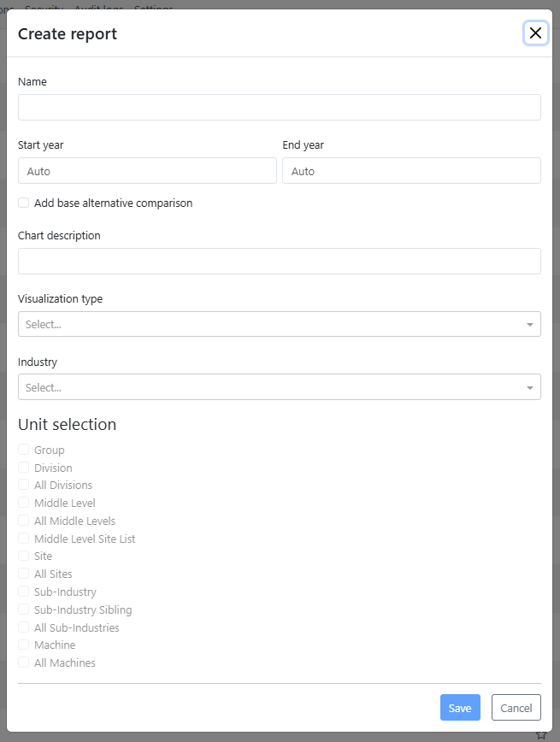Toggle the All Sites checkbox
Screen dimensions: 560x742
pyautogui.click(x=23, y=574)
